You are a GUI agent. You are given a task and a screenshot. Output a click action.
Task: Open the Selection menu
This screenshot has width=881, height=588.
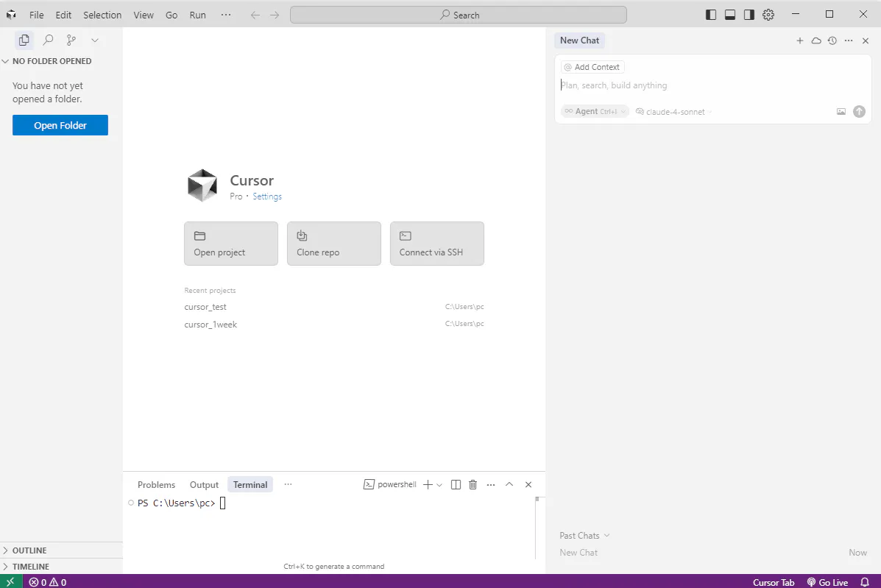102,15
